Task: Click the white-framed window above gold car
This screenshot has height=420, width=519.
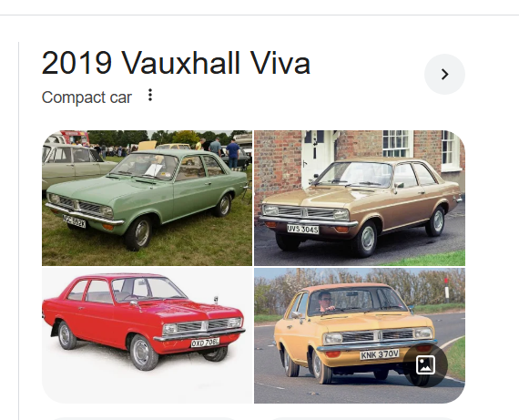Action: click(398, 143)
